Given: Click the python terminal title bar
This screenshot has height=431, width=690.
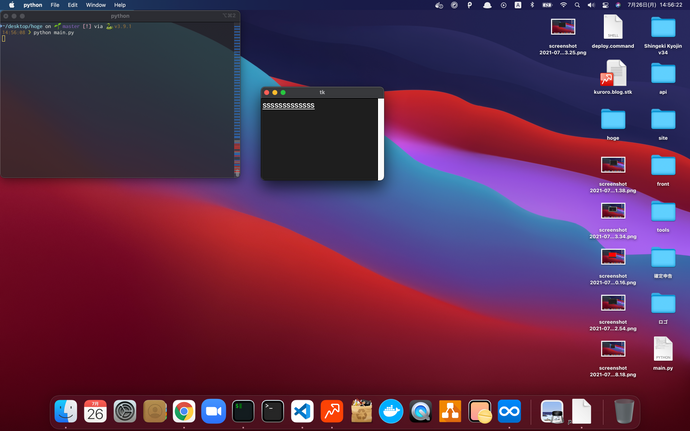Looking at the screenshot, I should [x=120, y=16].
